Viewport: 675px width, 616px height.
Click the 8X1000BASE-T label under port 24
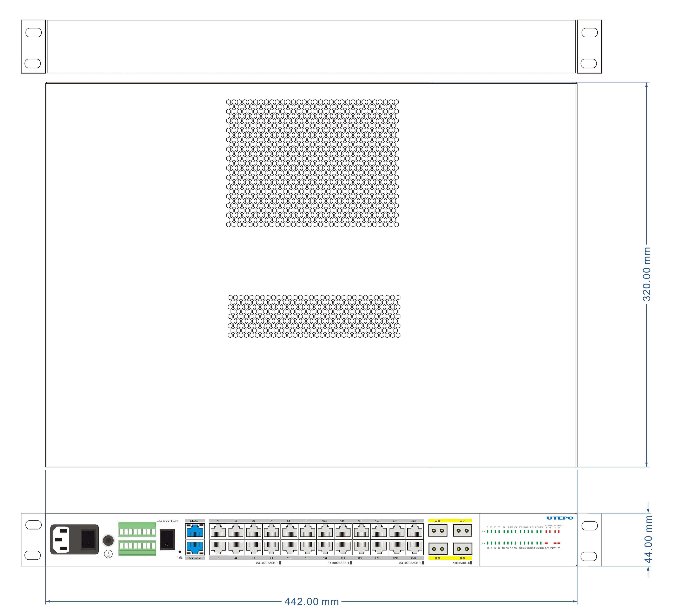point(410,563)
